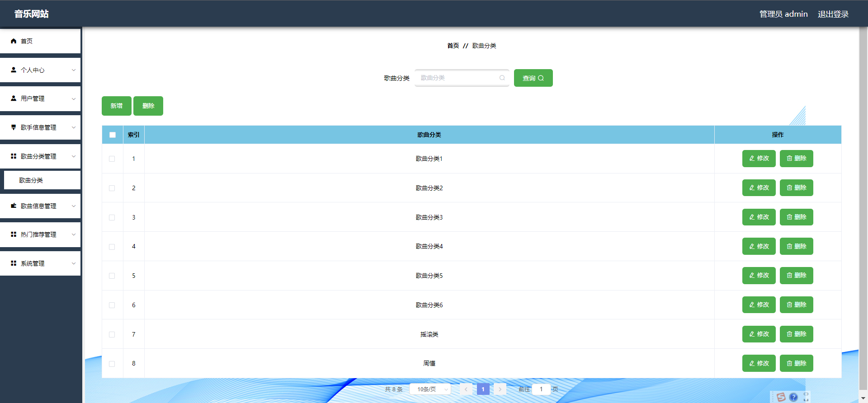Click the grid icon beside 热门推荐管理
Image resolution: width=868 pixels, height=403 pixels.
[x=14, y=234]
